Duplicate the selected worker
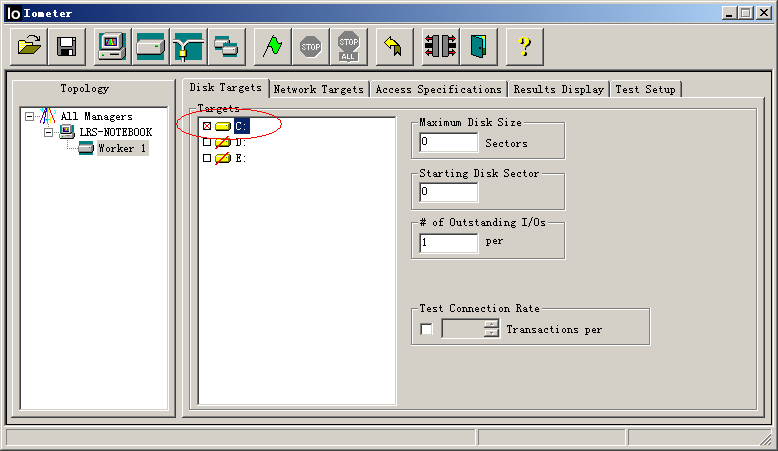778x451 pixels. tap(226, 46)
